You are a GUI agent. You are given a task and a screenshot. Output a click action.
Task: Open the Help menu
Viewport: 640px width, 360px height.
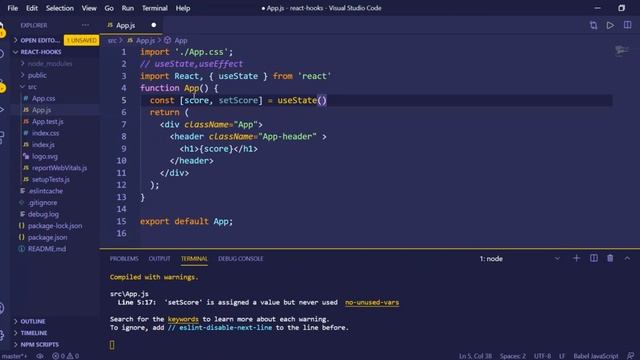click(x=183, y=8)
